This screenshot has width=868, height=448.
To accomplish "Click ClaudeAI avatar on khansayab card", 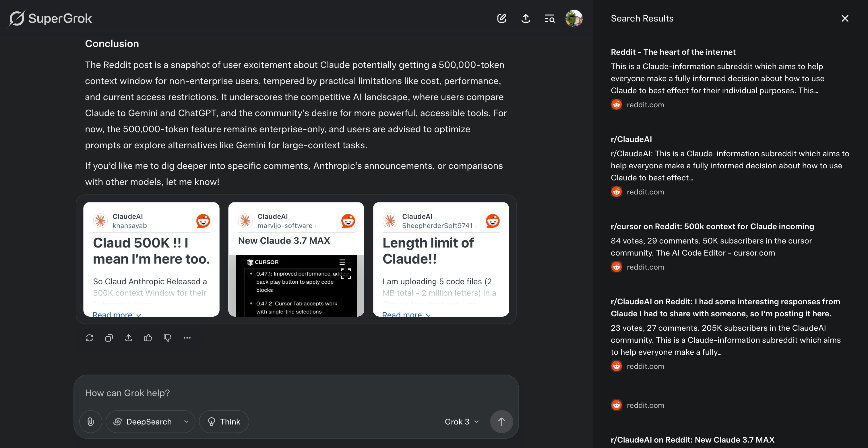I will [100, 221].
